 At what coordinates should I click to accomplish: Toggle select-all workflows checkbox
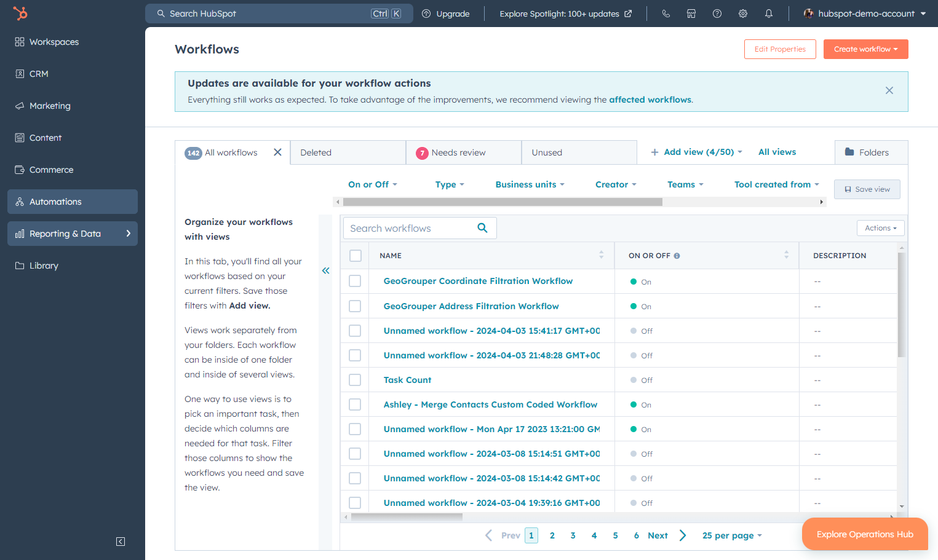coord(356,256)
